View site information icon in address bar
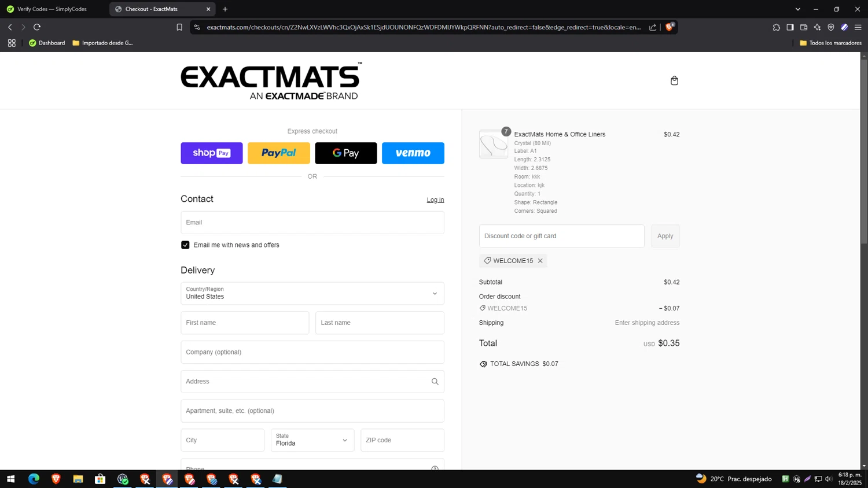The image size is (868, 488). click(197, 27)
